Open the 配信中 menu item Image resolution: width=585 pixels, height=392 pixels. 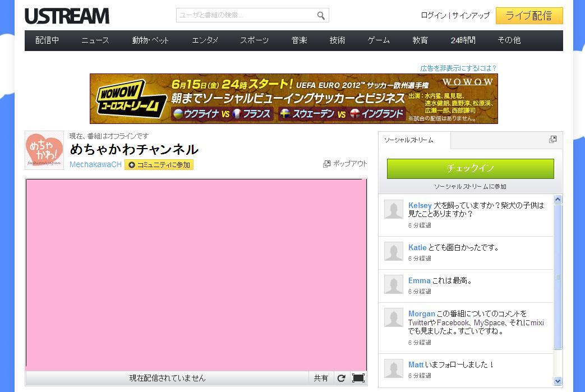47,40
